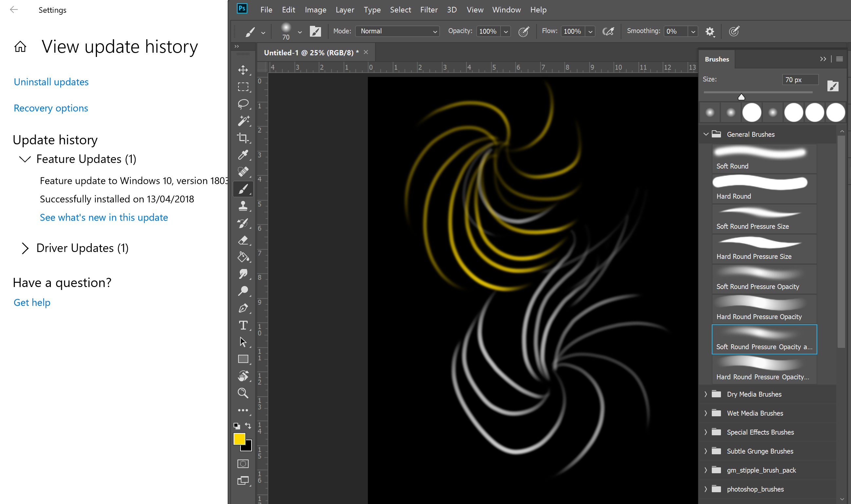Select the Path Selection tool
This screenshot has width=851, height=504.
click(x=243, y=342)
